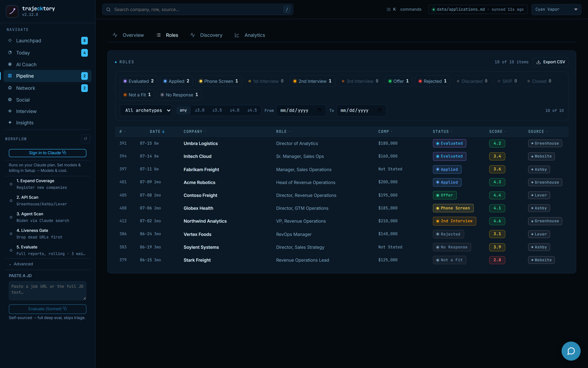The width and height of the screenshot is (588, 368).
Task: Toggle the 2nd Interview filter chip
Action: point(312,81)
